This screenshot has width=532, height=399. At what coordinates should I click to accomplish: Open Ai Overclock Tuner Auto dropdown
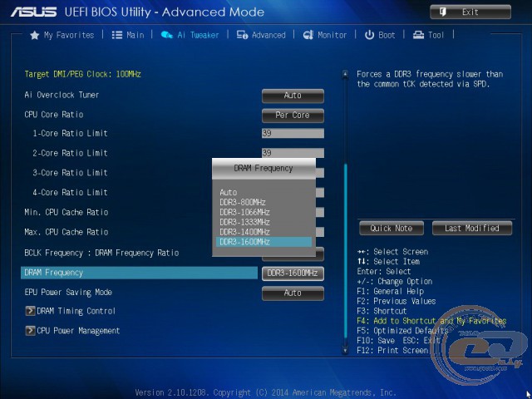click(x=293, y=96)
